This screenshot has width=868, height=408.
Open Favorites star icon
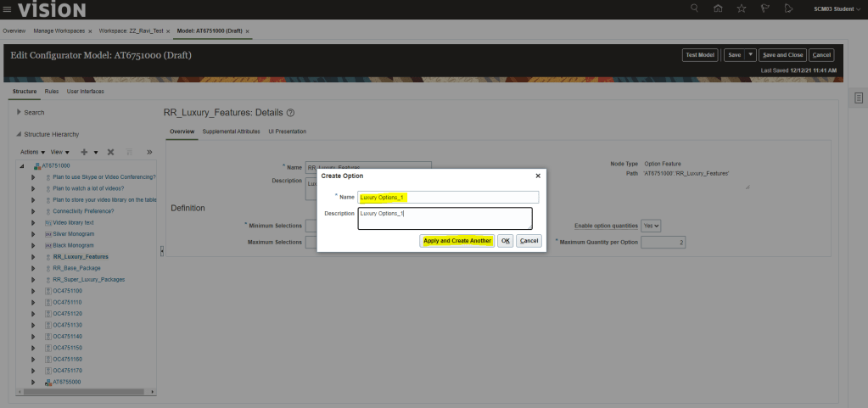pos(742,9)
